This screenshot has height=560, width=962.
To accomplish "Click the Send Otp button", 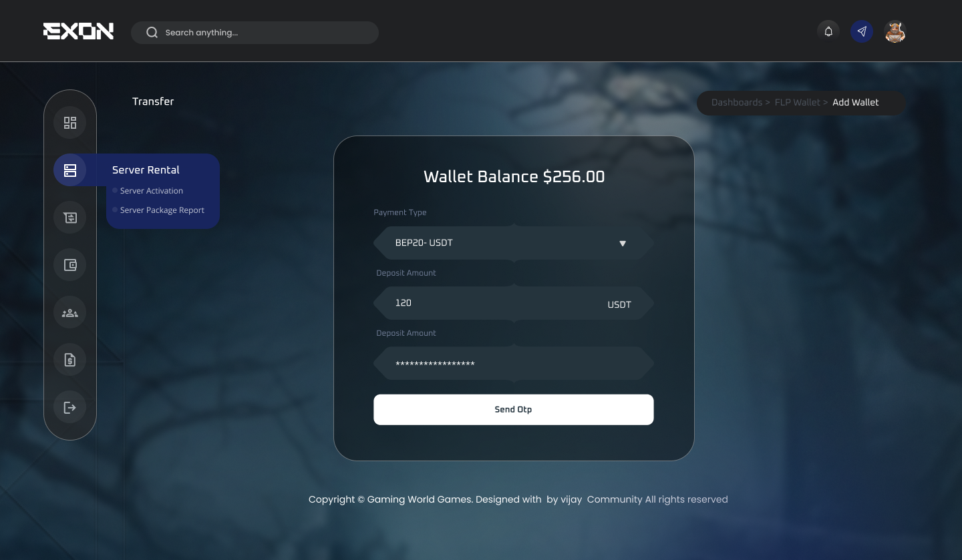I will click(x=514, y=409).
